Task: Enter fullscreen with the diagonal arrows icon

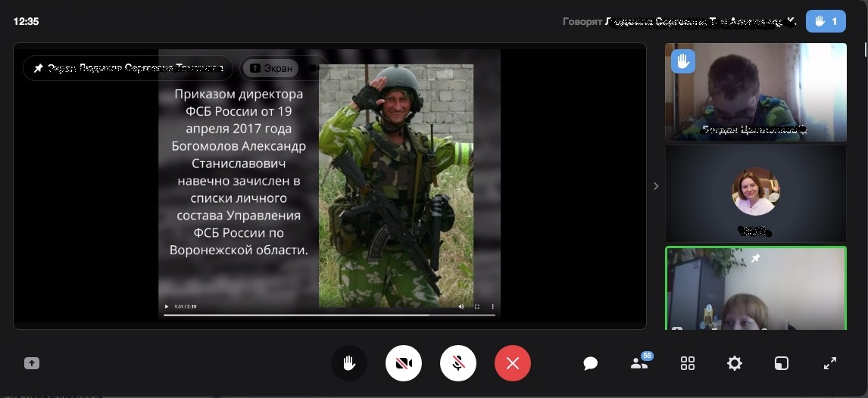Action: [x=830, y=363]
